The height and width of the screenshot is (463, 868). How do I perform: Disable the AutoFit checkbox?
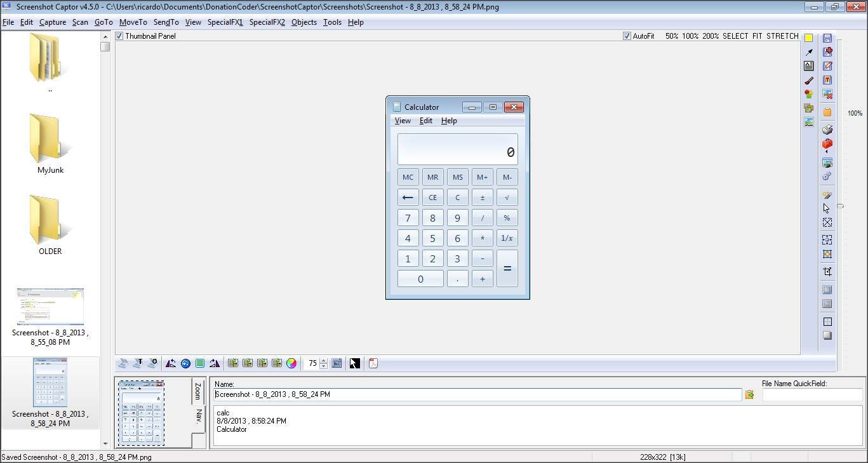pyautogui.click(x=627, y=36)
